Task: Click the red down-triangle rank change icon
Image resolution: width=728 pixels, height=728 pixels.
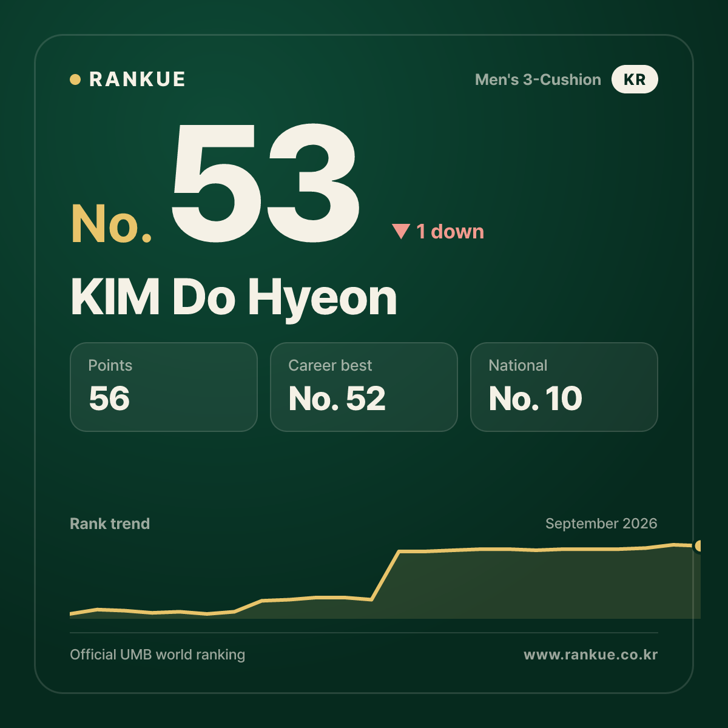Action: click(x=401, y=231)
